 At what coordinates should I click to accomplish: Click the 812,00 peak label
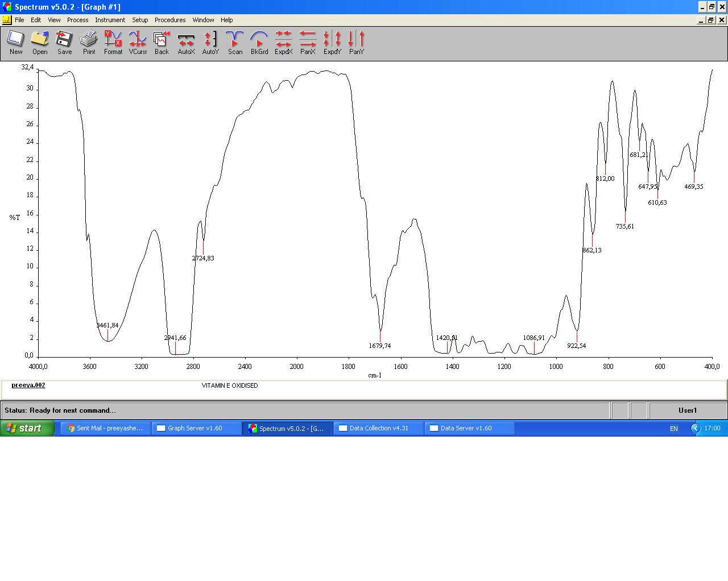(x=605, y=179)
